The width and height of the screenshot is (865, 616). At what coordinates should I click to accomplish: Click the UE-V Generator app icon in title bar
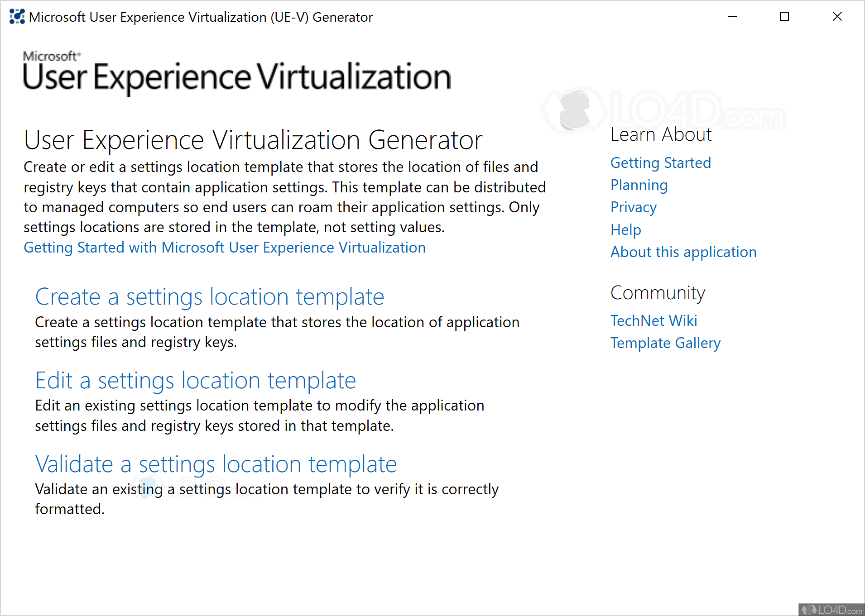click(x=17, y=17)
